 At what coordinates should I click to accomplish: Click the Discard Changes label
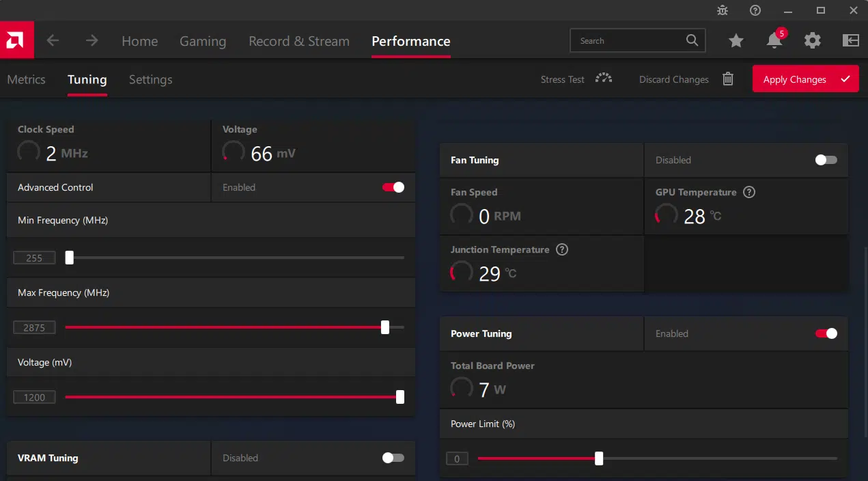click(674, 79)
